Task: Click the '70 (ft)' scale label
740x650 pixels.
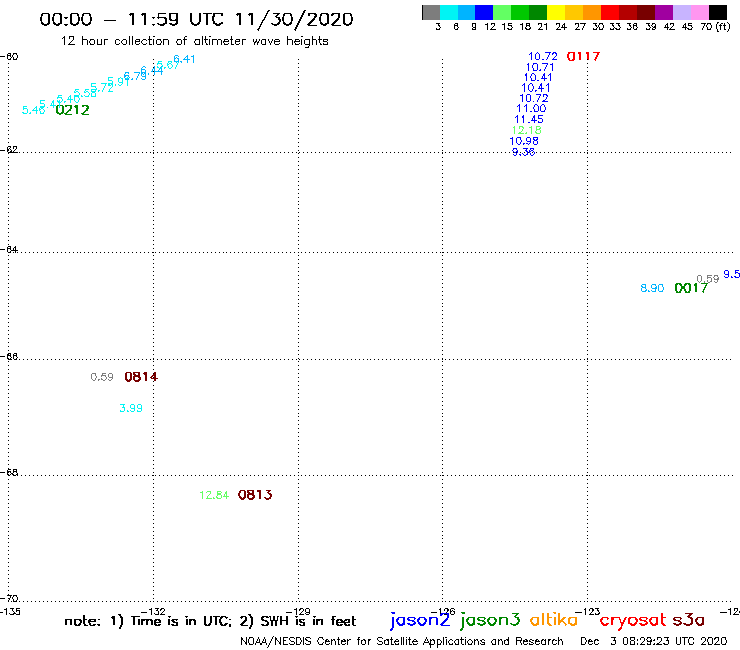Action: pyautogui.click(x=715, y=27)
